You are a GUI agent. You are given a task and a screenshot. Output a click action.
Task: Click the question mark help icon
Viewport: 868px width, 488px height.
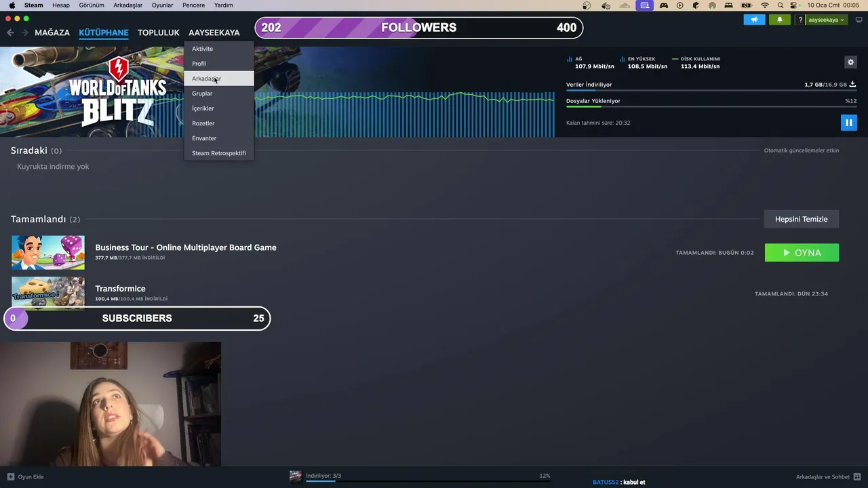pos(800,20)
